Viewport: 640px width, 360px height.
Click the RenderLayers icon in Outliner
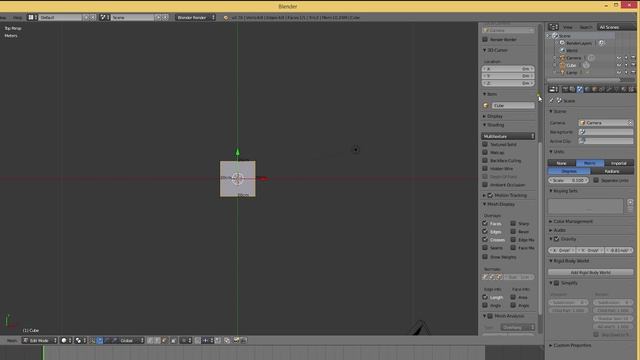coord(562,43)
